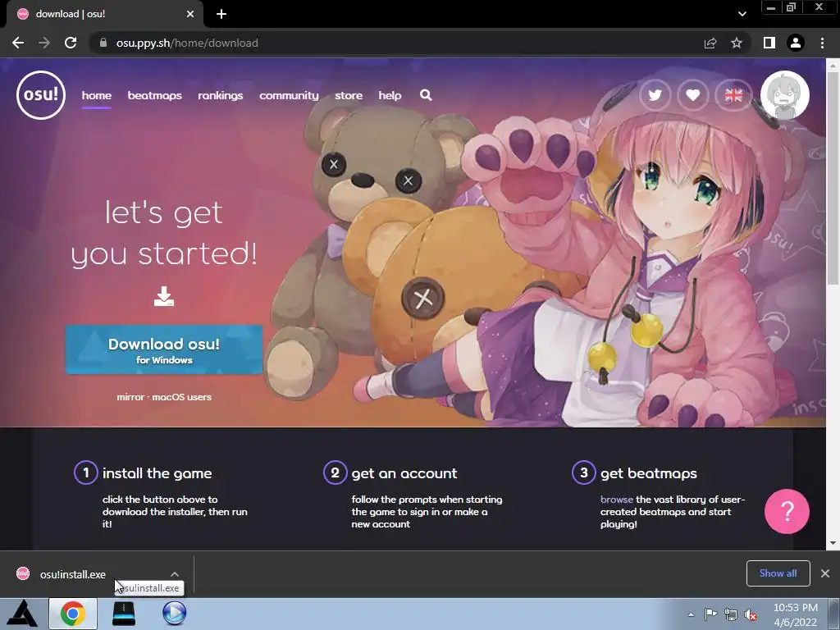
Task: Click the guest user avatar
Action: (x=785, y=95)
